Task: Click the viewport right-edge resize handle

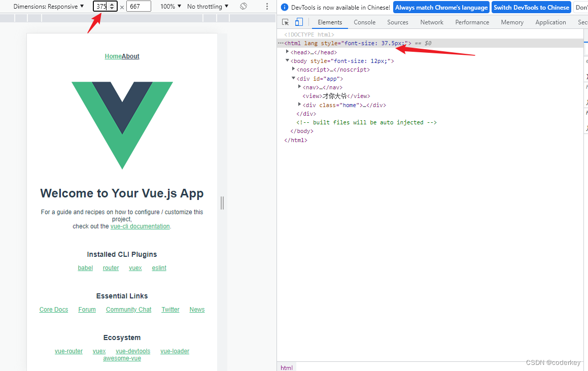Action: (x=222, y=203)
